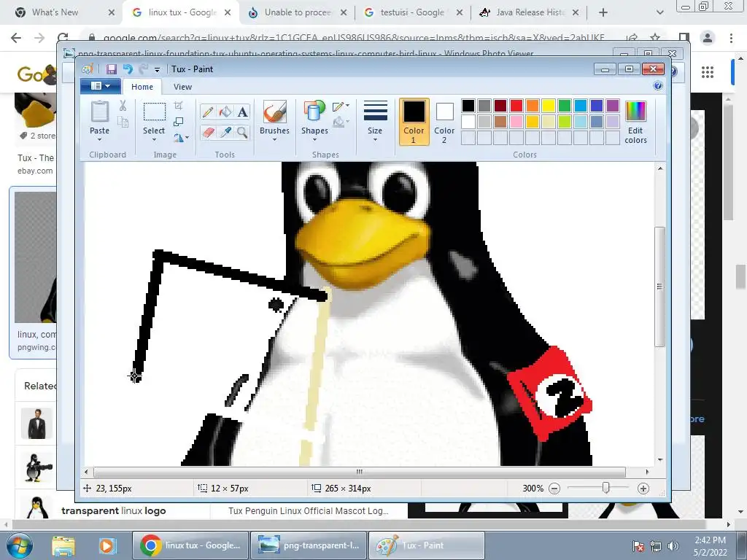Open File Explorer from the taskbar
Viewport: 747px width, 560px height.
[63, 546]
